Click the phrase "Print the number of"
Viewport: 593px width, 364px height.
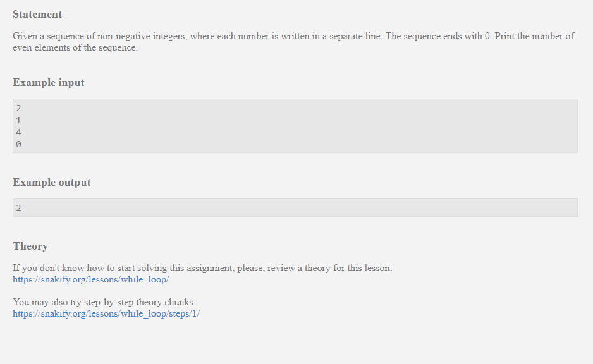coord(535,36)
